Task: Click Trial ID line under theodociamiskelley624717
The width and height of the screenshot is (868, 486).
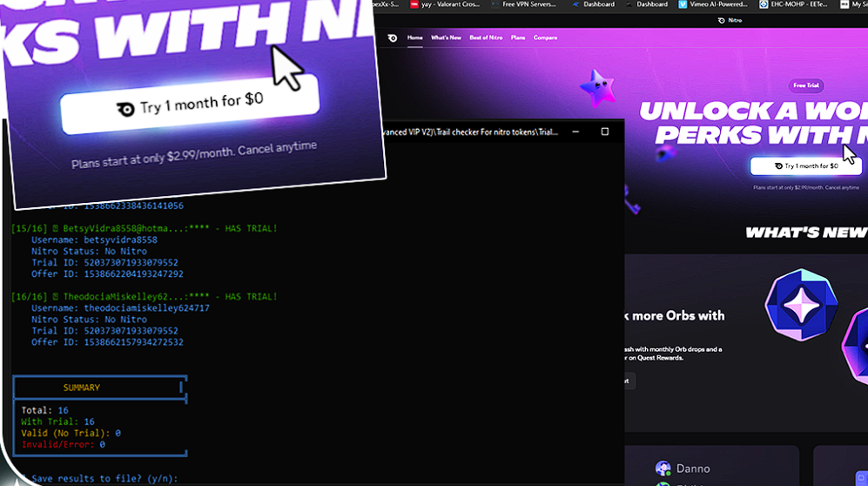Action: [x=104, y=331]
